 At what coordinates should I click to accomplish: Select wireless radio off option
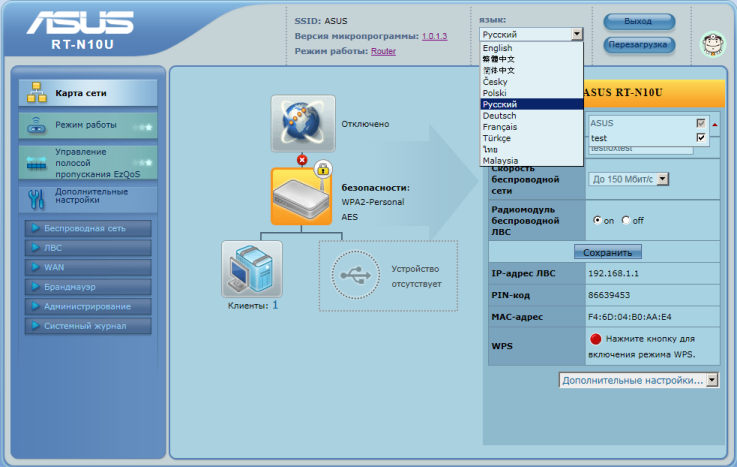(x=626, y=220)
